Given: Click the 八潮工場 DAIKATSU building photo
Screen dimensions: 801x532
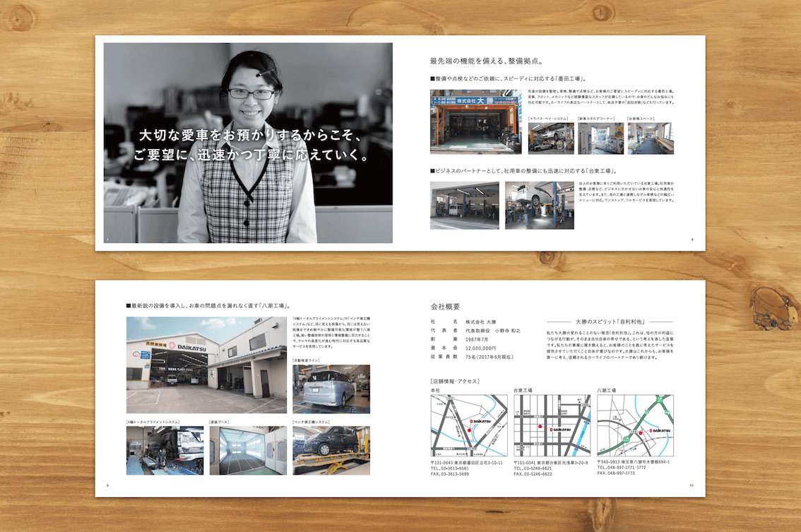Looking at the screenshot, I should [206, 365].
